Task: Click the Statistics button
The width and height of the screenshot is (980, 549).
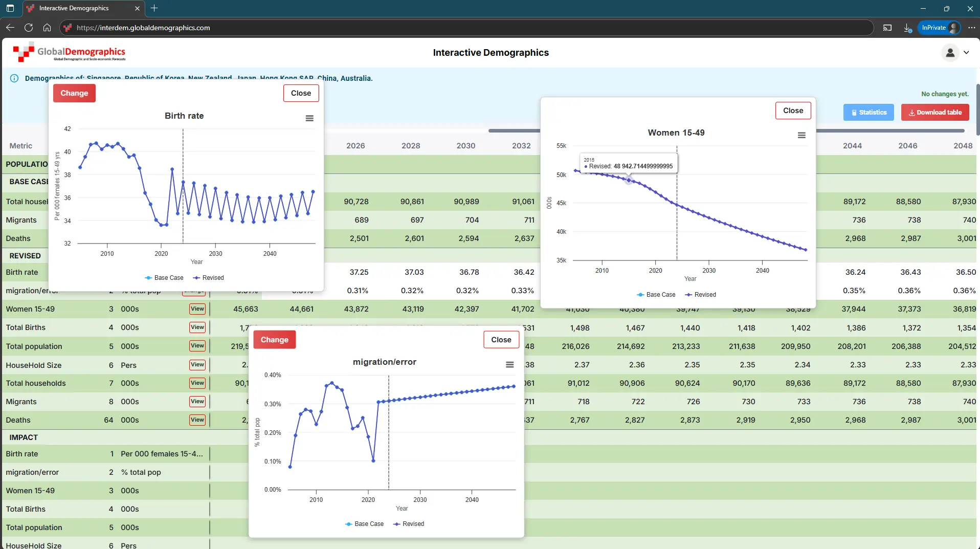Action: point(868,113)
